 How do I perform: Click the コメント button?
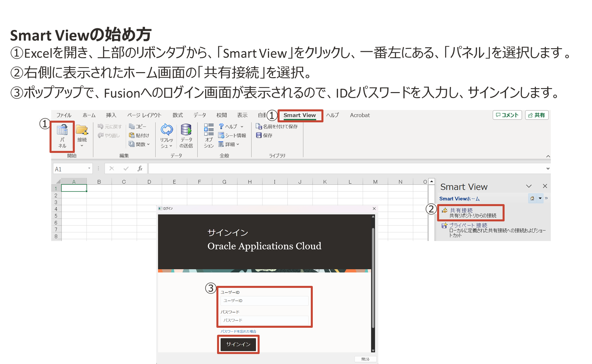tap(507, 115)
